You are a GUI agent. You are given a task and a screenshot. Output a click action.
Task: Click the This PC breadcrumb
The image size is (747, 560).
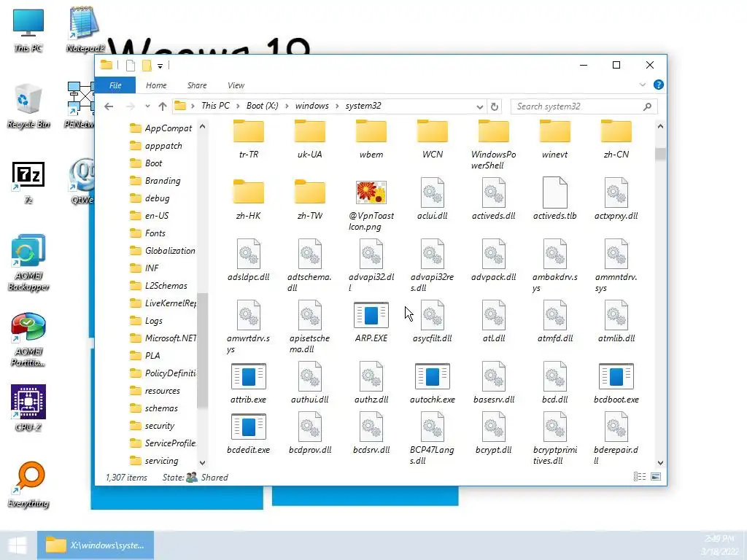[215, 106]
